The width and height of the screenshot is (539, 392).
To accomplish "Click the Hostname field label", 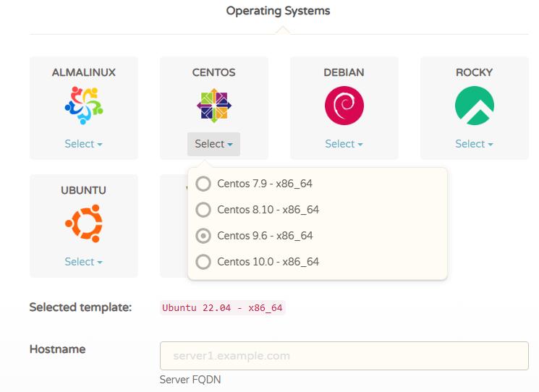I will (57, 349).
